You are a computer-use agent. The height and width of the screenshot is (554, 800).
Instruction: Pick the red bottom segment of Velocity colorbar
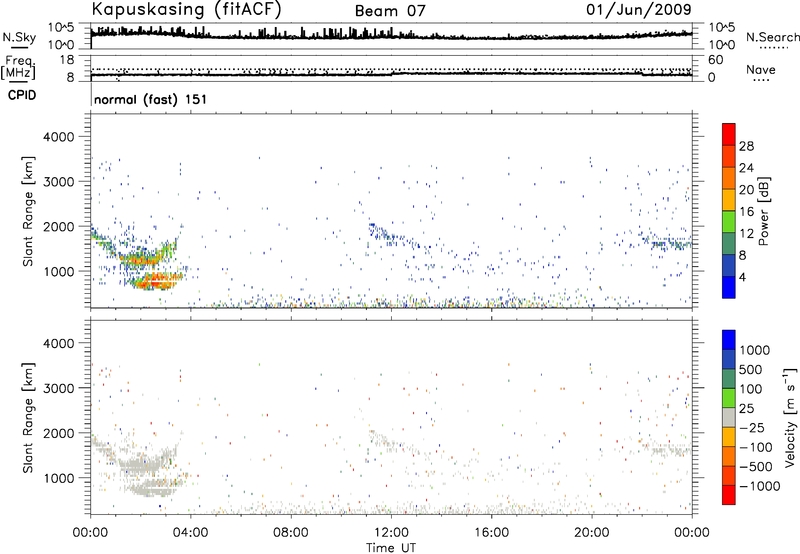(729, 495)
